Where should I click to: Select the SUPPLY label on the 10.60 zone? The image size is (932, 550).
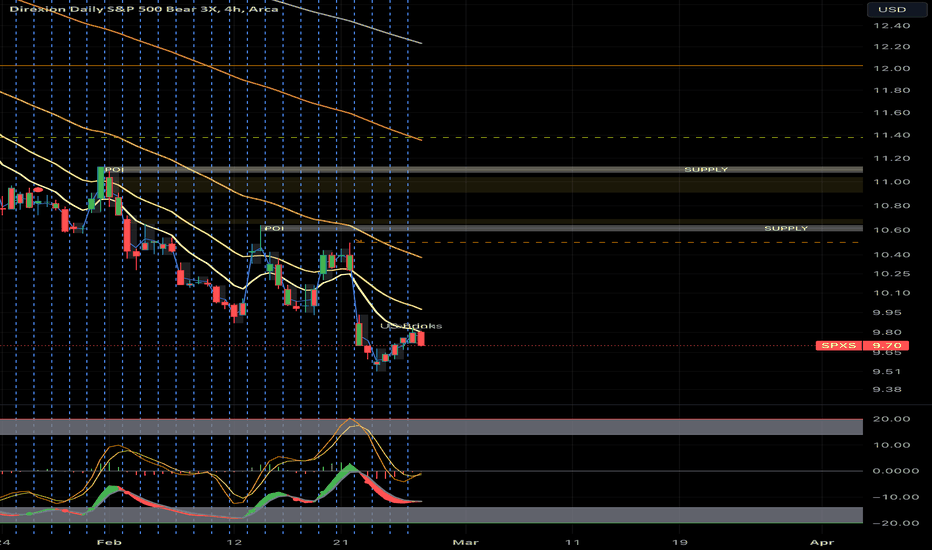[x=786, y=228]
